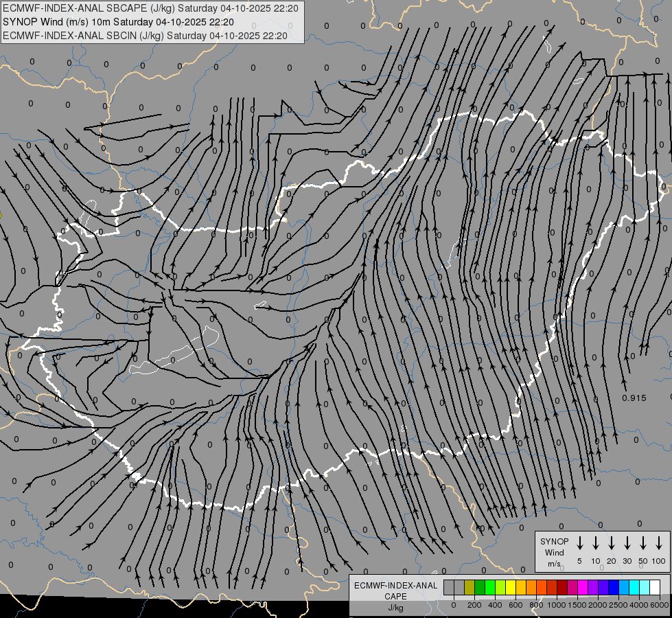
Task: Click the ECMWF-INDEX-ANAL CAPE legend label
Action: [395, 591]
